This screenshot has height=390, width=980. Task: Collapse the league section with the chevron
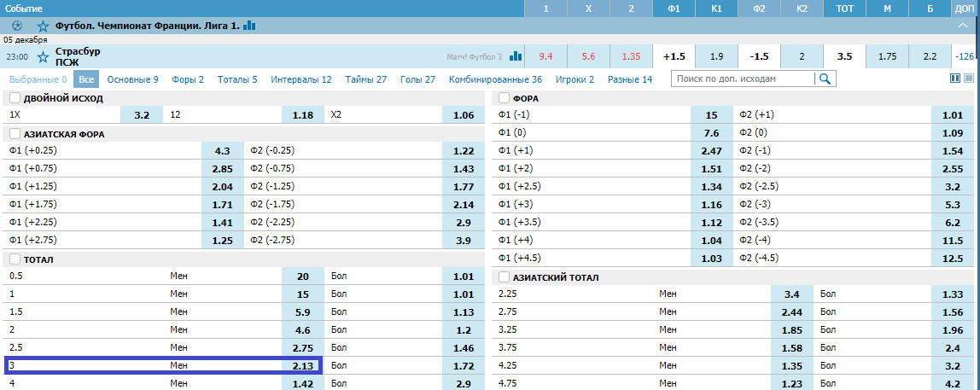[963, 26]
